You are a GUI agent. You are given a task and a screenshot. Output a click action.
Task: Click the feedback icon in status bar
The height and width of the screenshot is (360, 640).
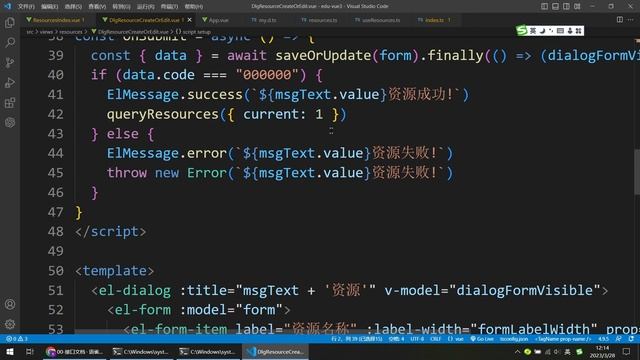(619, 339)
